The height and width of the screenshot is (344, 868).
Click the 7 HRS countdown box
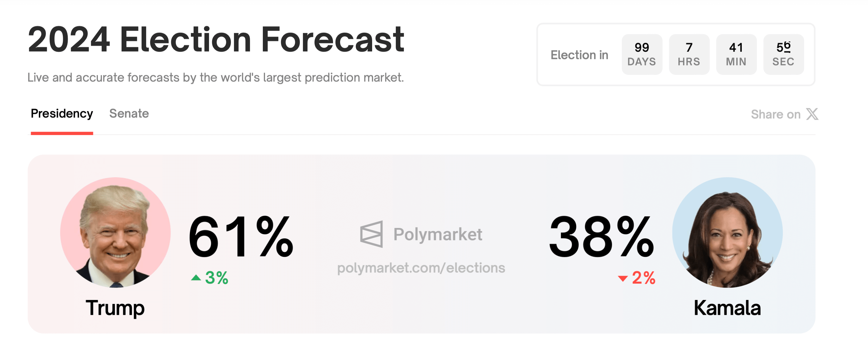coord(689,54)
